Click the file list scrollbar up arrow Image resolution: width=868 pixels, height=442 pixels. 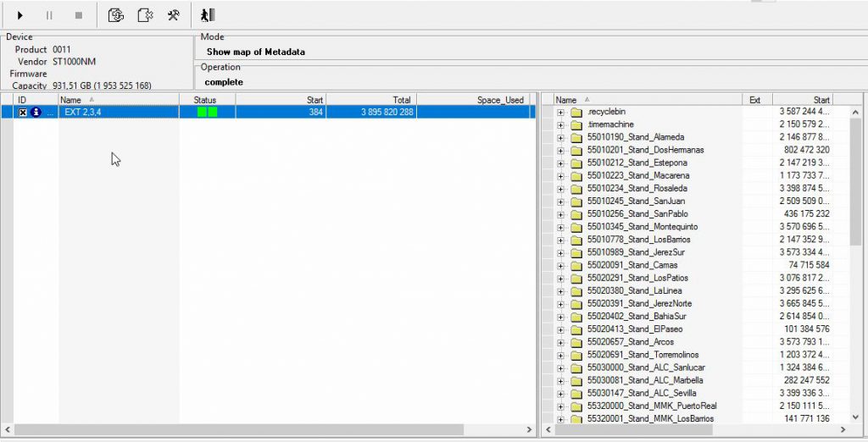[855, 112]
